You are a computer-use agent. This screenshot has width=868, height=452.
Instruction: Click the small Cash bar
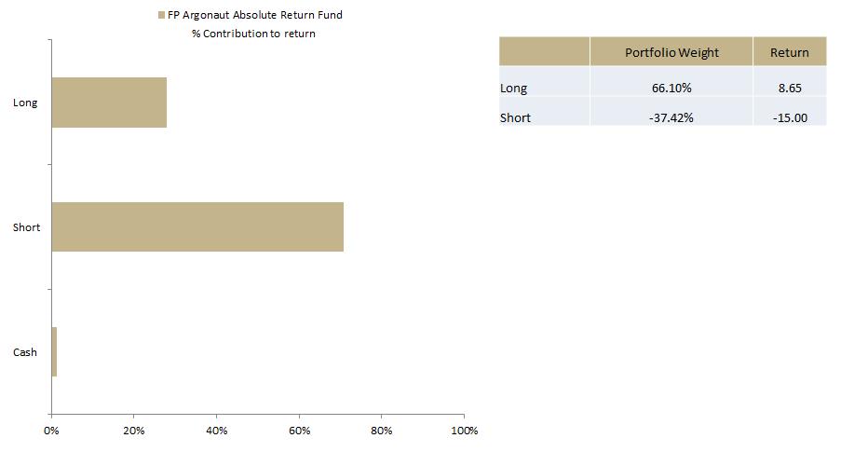click(x=54, y=351)
